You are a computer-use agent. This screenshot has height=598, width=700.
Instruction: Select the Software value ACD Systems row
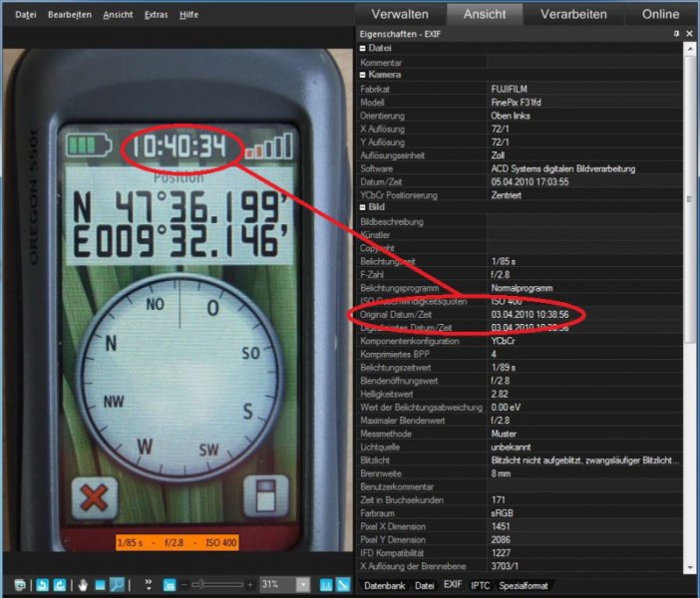(563, 168)
